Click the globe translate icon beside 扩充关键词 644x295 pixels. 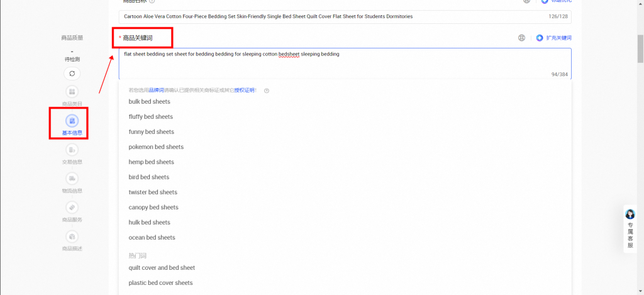pyautogui.click(x=521, y=38)
